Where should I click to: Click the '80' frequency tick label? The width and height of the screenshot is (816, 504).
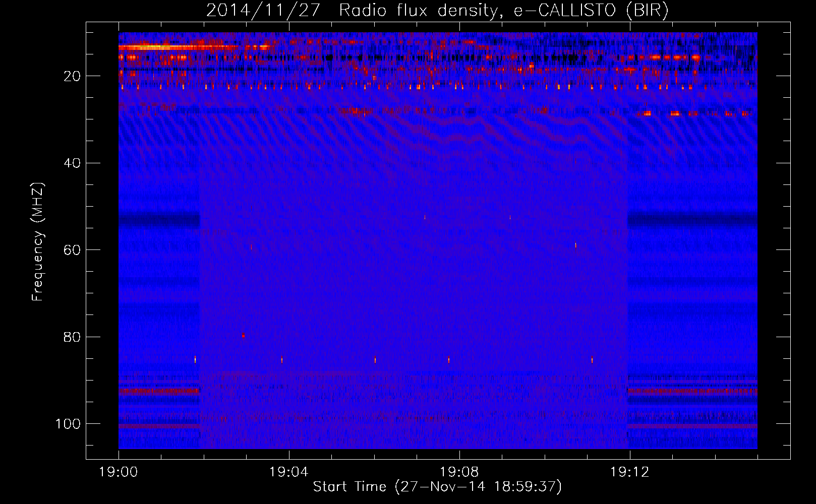[72, 337]
